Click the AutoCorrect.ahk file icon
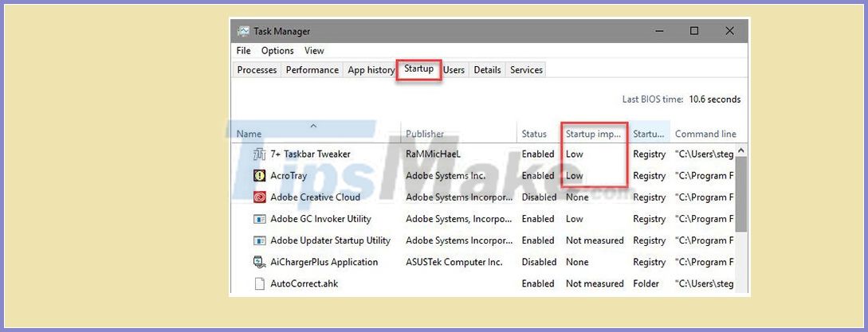Viewport: 868px width, 332px height. click(x=260, y=283)
